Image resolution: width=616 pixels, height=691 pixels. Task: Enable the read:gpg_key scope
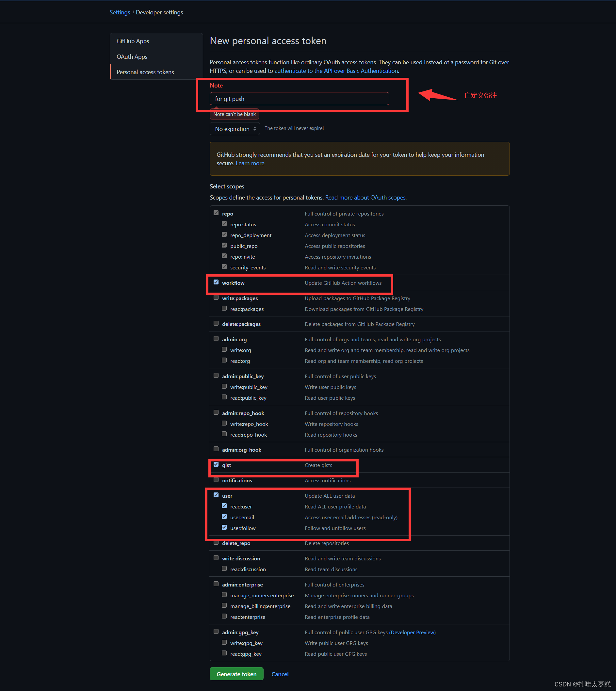224,653
